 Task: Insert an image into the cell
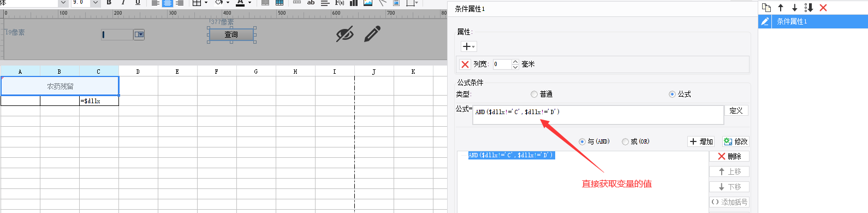[368, 3]
